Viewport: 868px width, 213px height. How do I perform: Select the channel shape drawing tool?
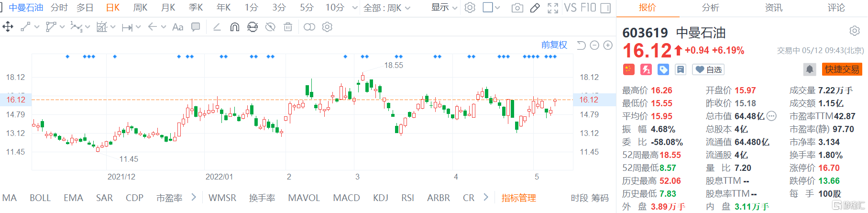[x=51, y=27]
